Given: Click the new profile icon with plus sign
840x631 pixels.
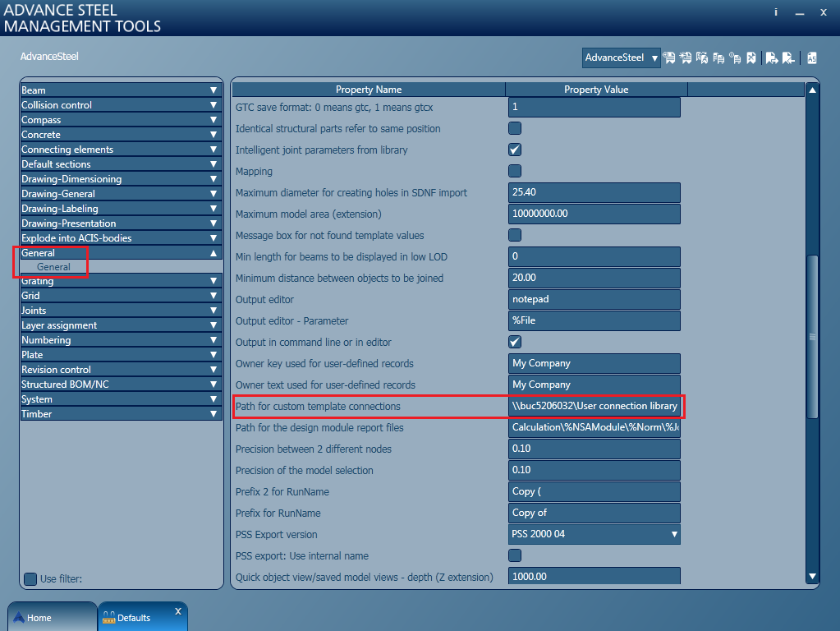Looking at the screenshot, I should 669,58.
